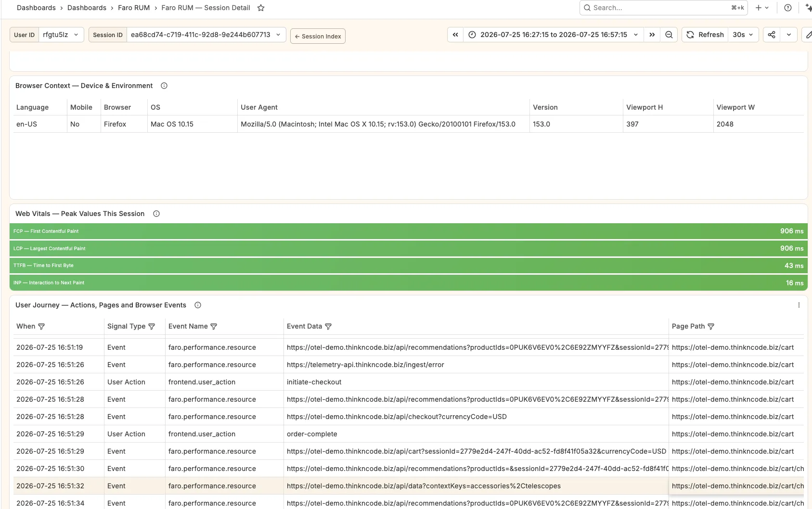Click the TTFB Time to First Byte bar
This screenshot has height=509, width=812.
click(409, 266)
